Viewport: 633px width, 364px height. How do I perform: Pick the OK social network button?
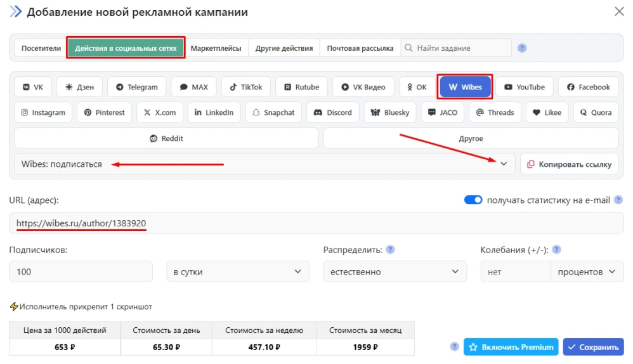417,87
